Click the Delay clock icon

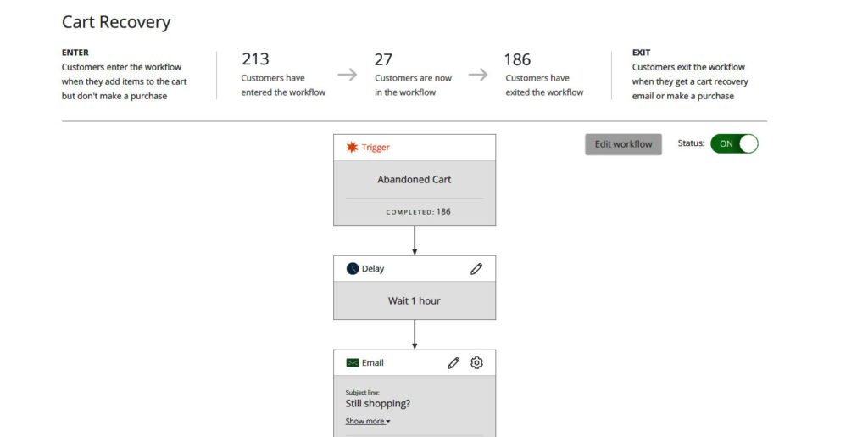pos(353,269)
